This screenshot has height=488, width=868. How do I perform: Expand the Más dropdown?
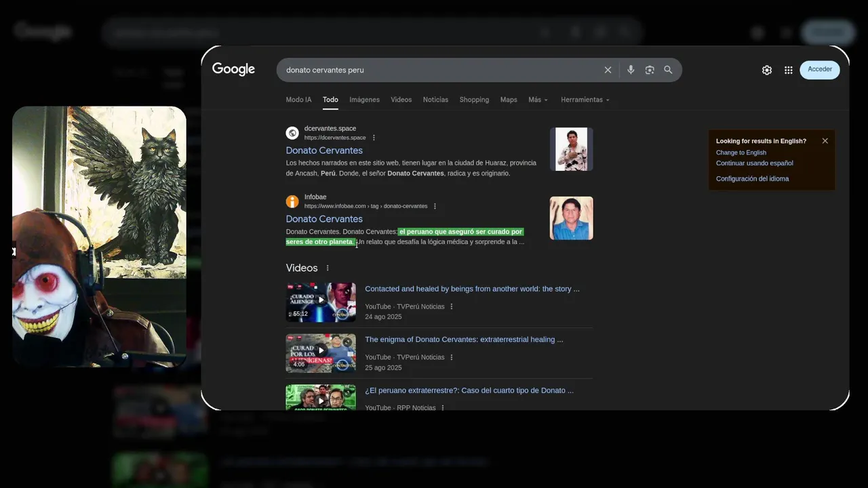[538, 100]
